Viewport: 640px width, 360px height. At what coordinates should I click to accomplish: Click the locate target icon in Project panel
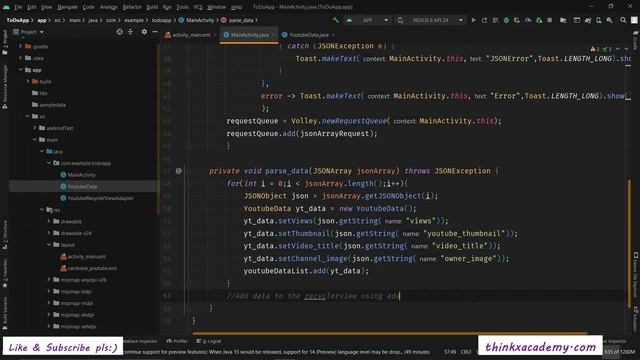[119, 32]
